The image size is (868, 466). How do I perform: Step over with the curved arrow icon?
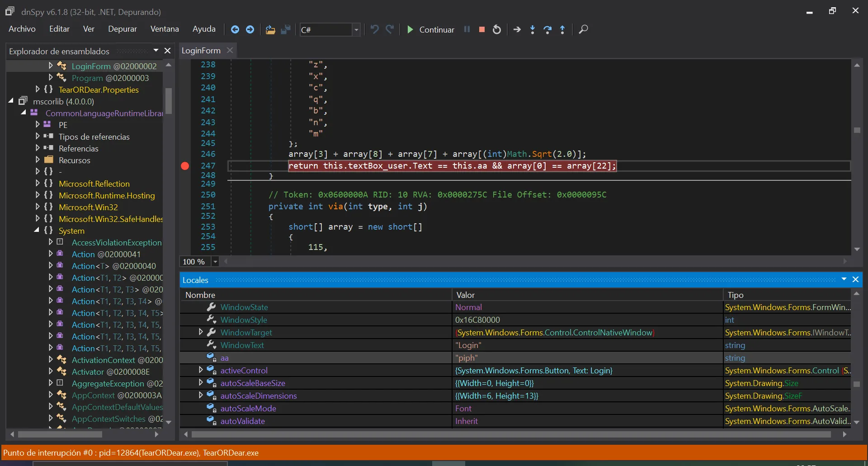click(x=547, y=29)
